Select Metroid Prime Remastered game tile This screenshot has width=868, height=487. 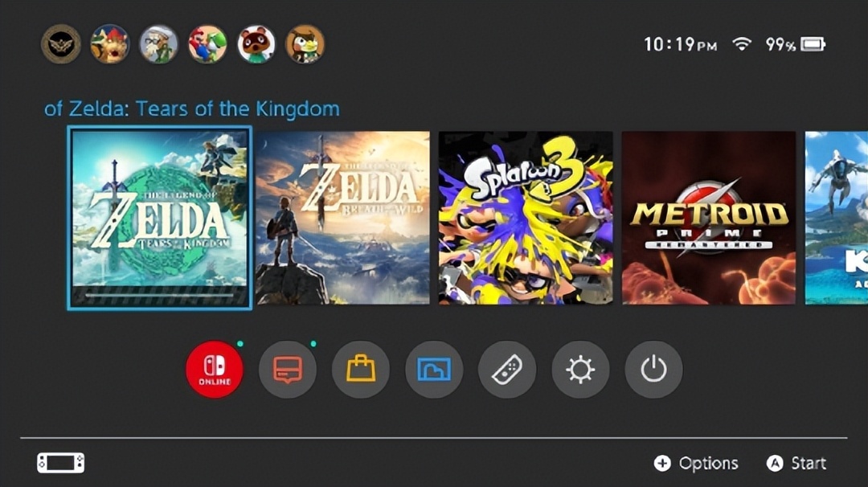pyautogui.click(x=709, y=218)
